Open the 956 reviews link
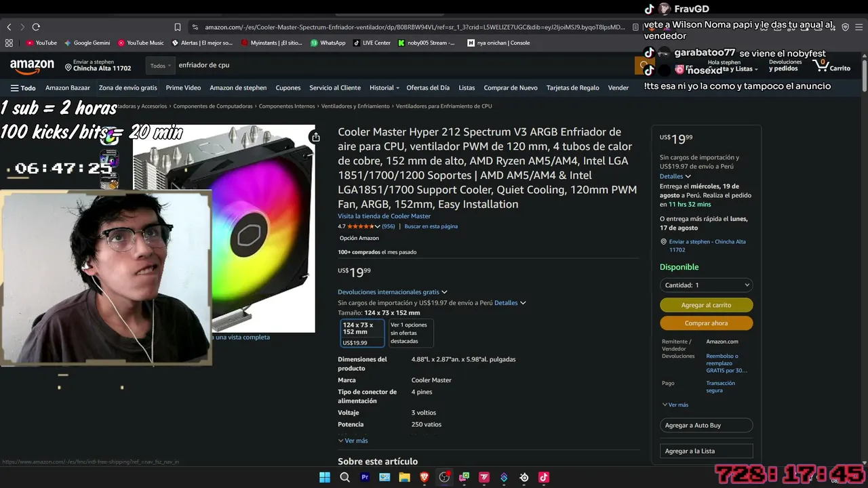The width and height of the screenshot is (868, 488). point(389,226)
